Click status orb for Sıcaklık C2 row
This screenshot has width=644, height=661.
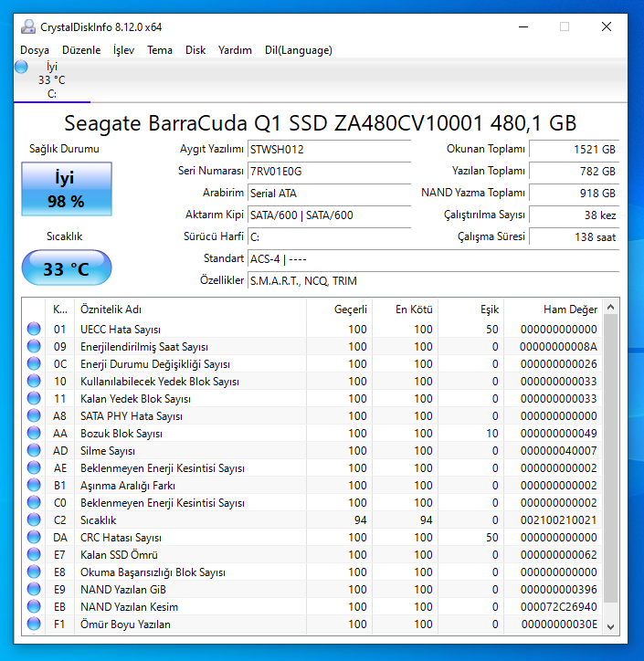click(34, 519)
